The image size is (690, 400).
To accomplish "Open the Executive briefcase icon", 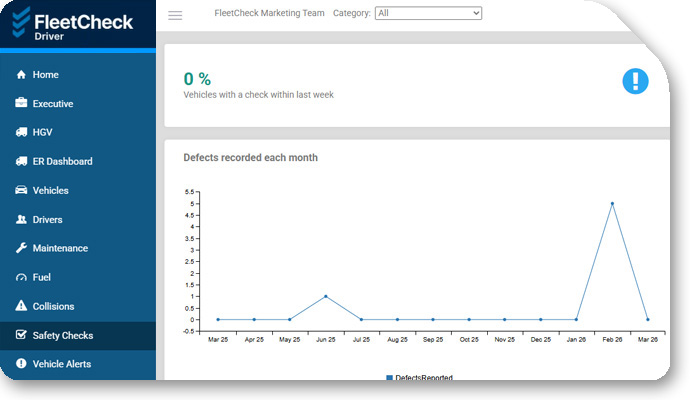I will (21, 103).
